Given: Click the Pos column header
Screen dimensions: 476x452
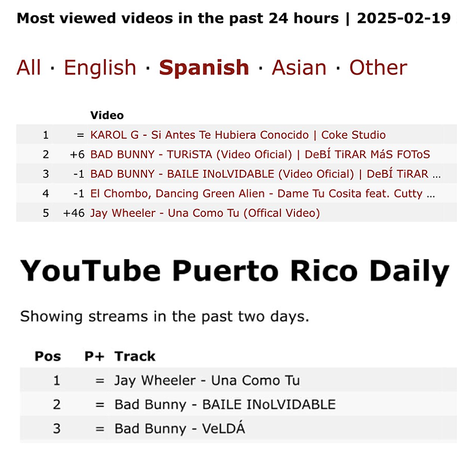Looking at the screenshot, I should pyautogui.click(x=48, y=356).
